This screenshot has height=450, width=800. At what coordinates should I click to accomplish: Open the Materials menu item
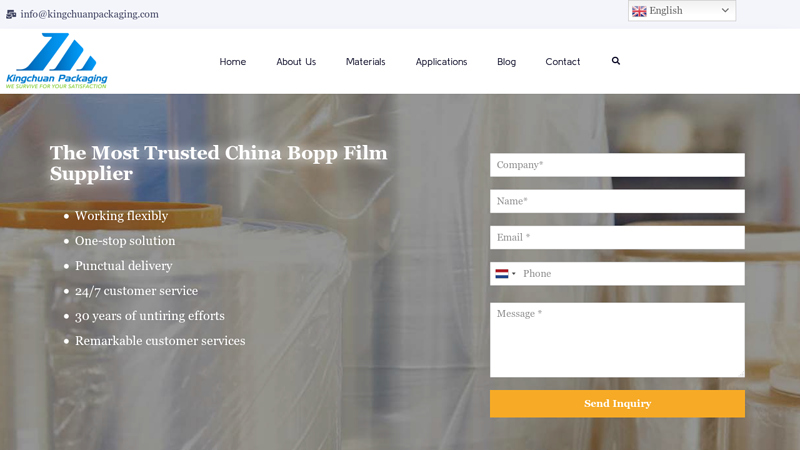click(365, 62)
